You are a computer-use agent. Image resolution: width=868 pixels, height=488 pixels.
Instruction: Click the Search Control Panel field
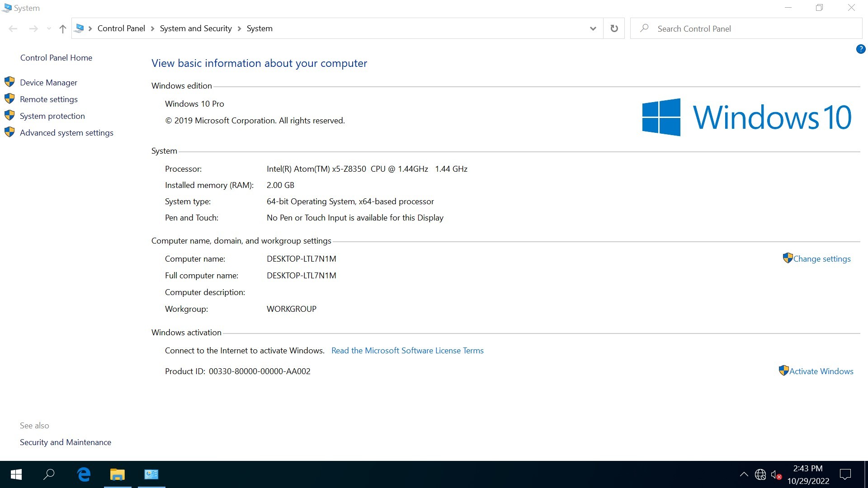click(746, 28)
